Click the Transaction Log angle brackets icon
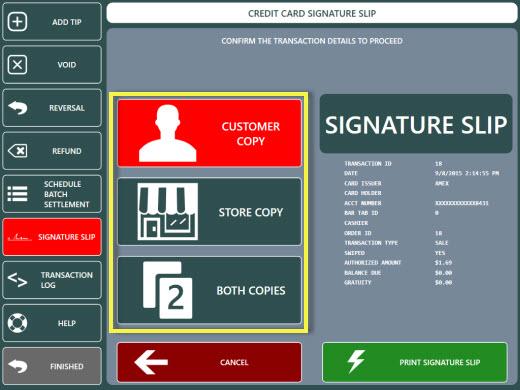 (x=17, y=280)
